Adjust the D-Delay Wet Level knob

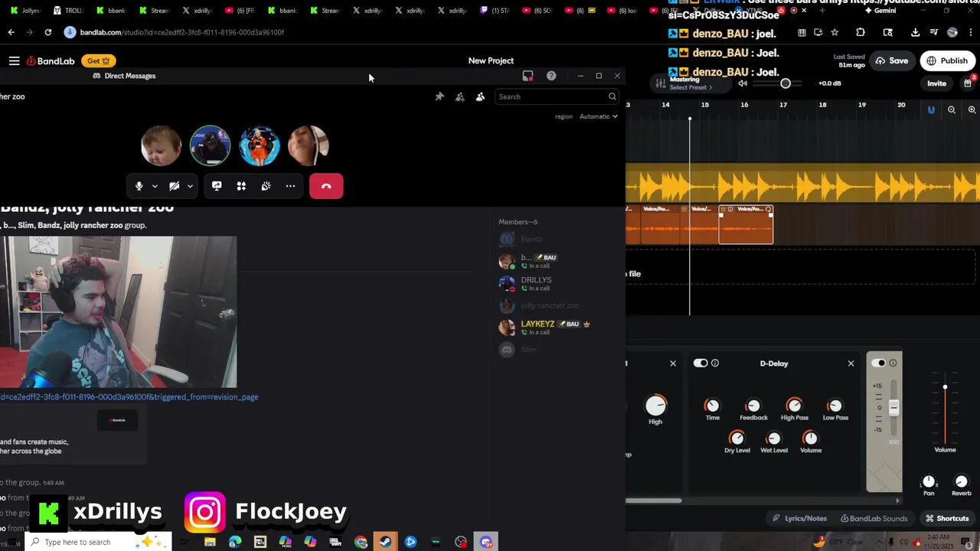pos(773,438)
